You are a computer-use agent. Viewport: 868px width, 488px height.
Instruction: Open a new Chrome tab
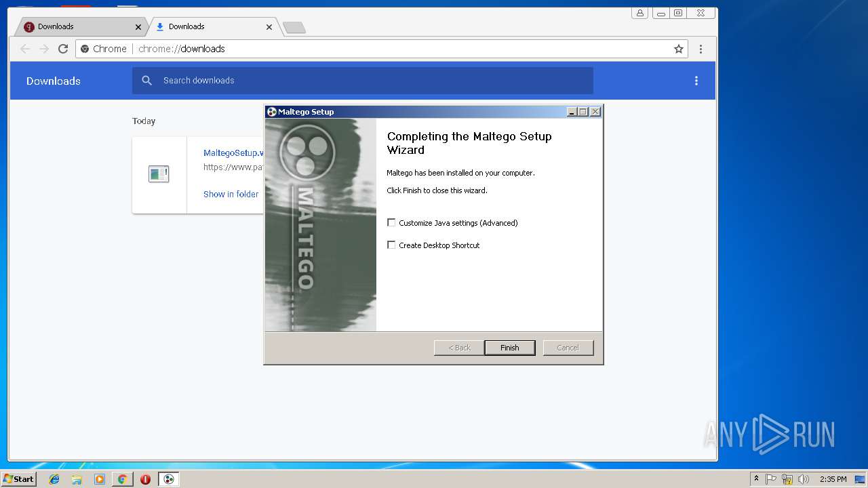[294, 28]
